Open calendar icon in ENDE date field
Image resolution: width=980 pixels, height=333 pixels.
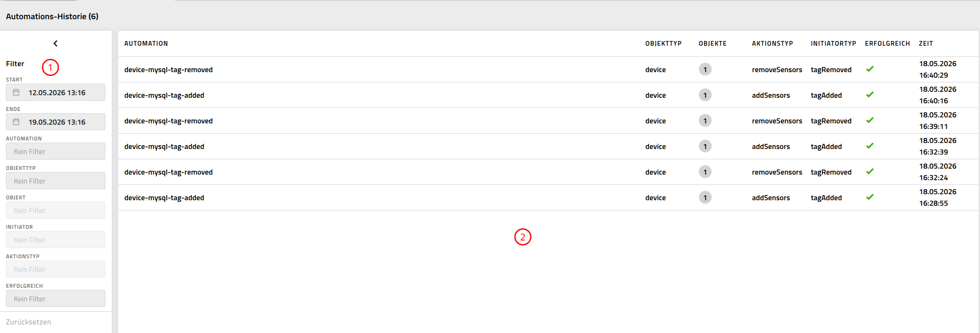pos(16,122)
